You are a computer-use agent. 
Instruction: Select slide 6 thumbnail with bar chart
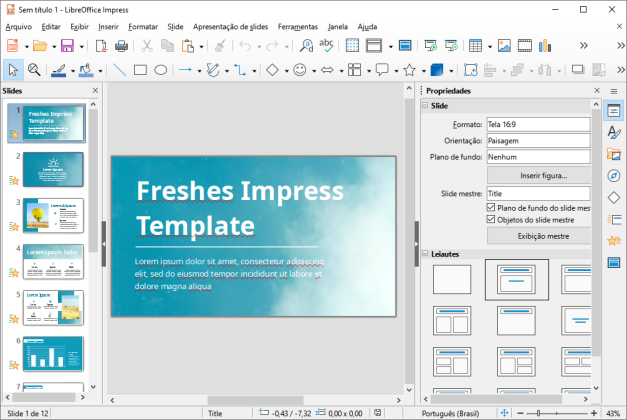[53, 354]
